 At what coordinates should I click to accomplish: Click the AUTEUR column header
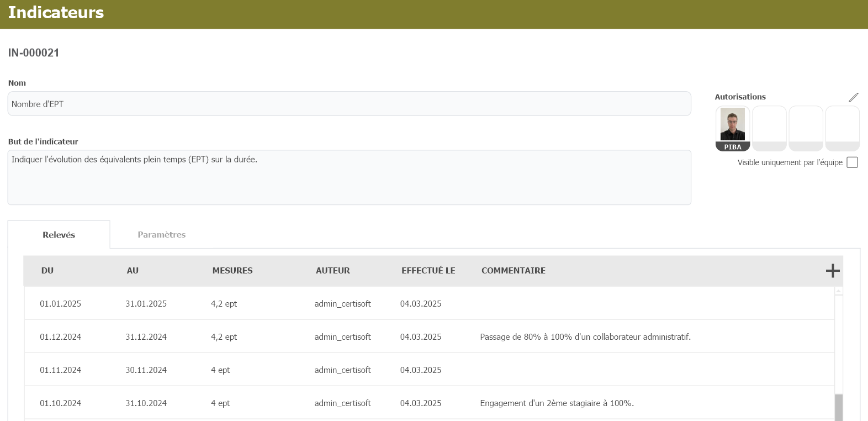(332, 271)
